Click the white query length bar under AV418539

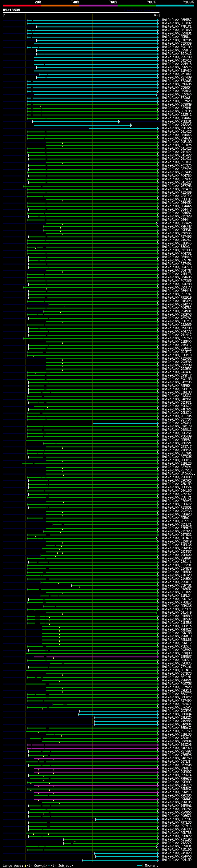tap(81, 13)
